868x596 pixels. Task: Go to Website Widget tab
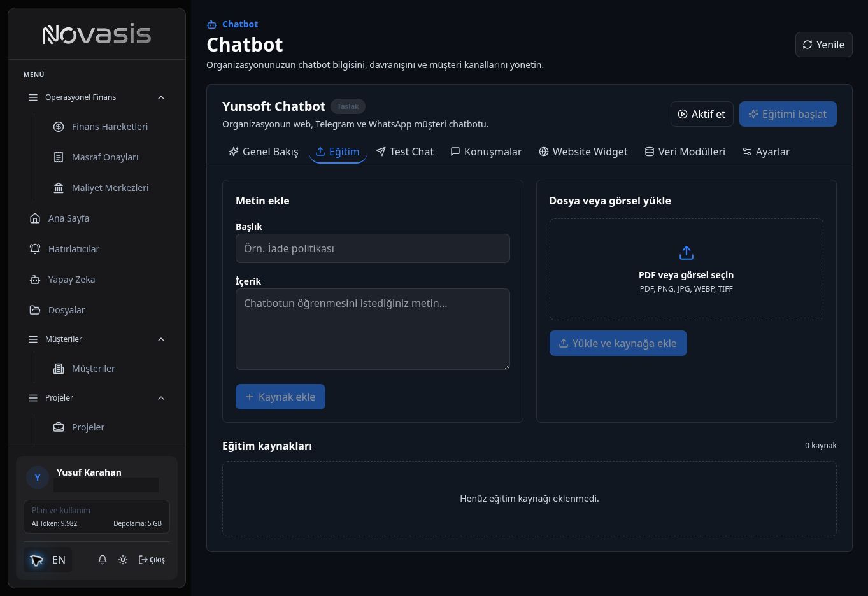[x=583, y=152]
